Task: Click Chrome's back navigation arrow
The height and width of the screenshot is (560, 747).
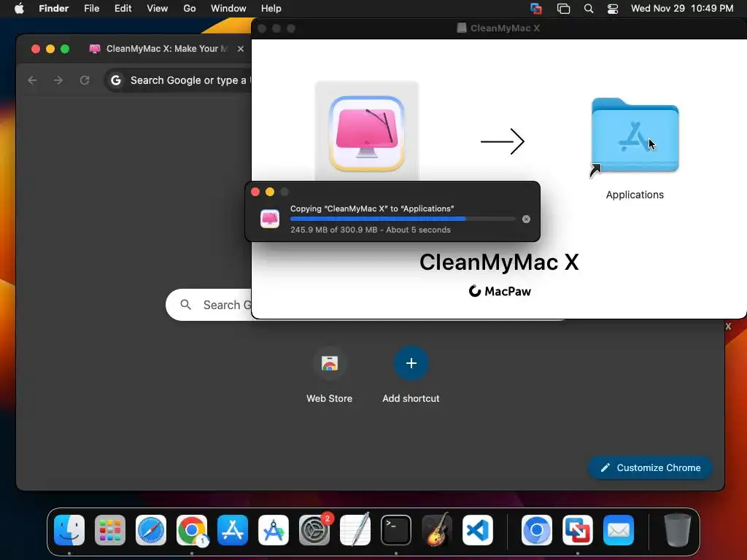Action: (32, 80)
